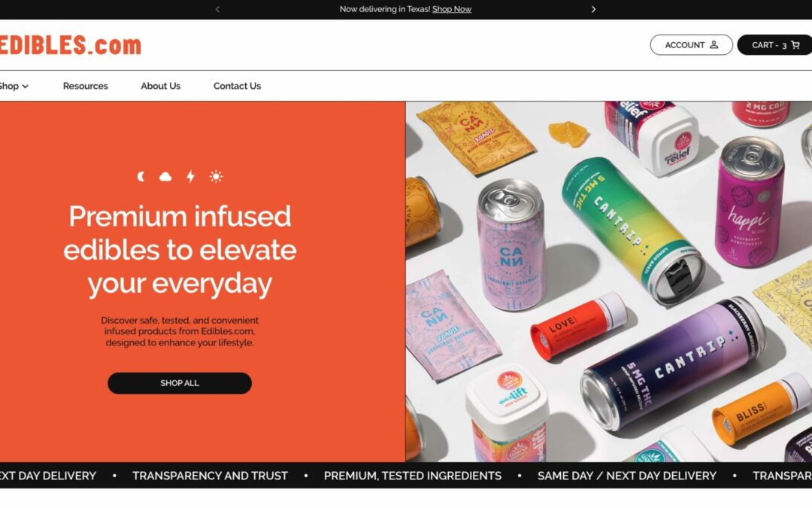Click the product cans hero image
Image resolution: width=812 pixels, height=508 pixels.
click(608, 281)
